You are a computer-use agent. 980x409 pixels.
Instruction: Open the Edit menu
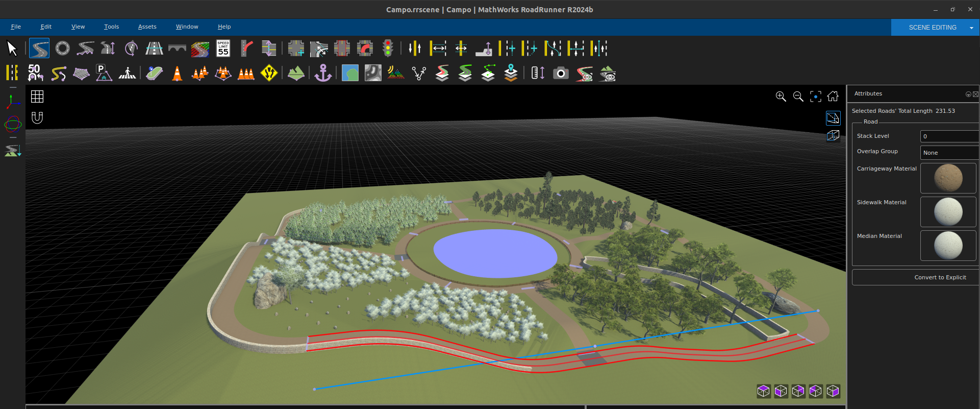tap(46, 27)
